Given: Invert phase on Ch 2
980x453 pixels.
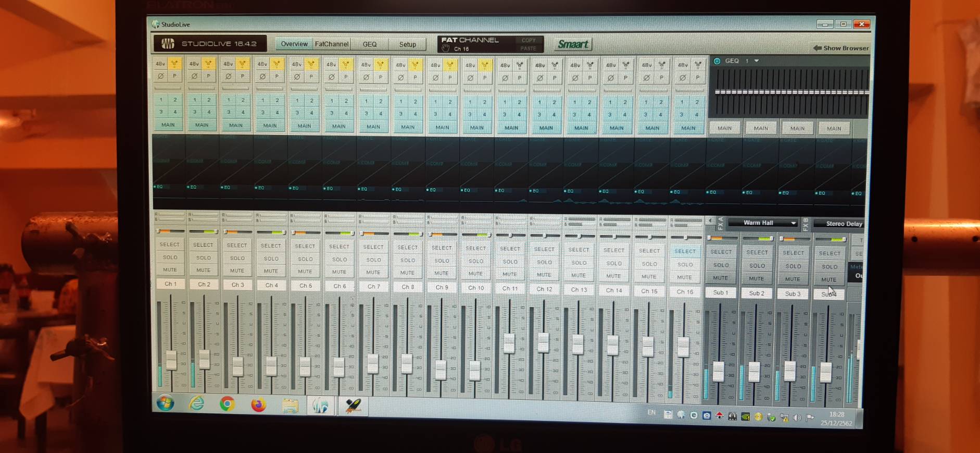Looking at the screenshot, I should pos(194,76).
